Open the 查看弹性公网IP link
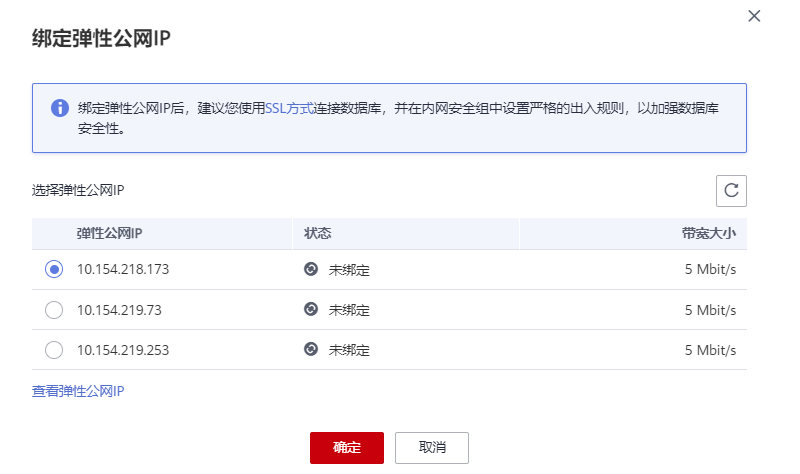Viewport: 800px width, 474px height. click(78, 391)
